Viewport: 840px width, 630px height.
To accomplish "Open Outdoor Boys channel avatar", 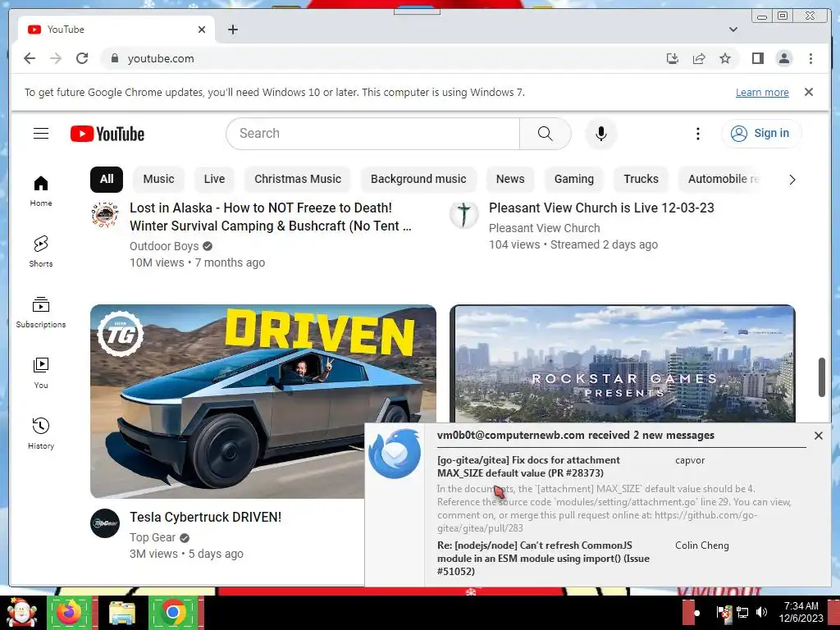I will pyautogui.click(x=105, y=215).
